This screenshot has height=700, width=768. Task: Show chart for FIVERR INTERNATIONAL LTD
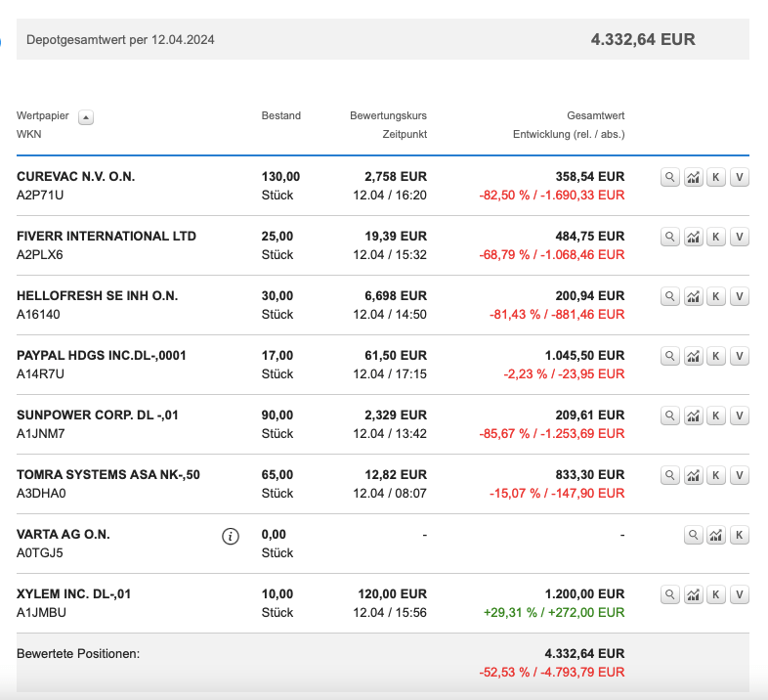694,237
